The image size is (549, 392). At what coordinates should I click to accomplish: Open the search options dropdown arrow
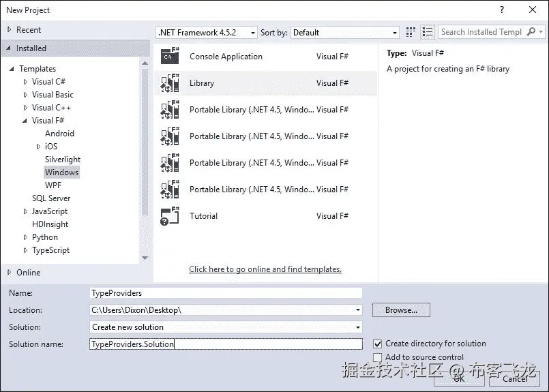point(541,32)
